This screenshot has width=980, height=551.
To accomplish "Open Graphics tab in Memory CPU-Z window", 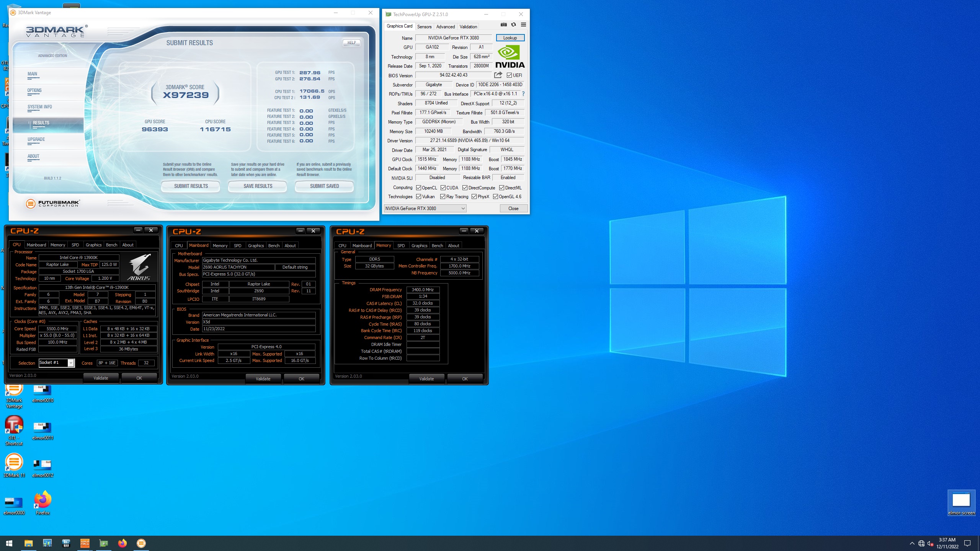I will tap(419, 246).
